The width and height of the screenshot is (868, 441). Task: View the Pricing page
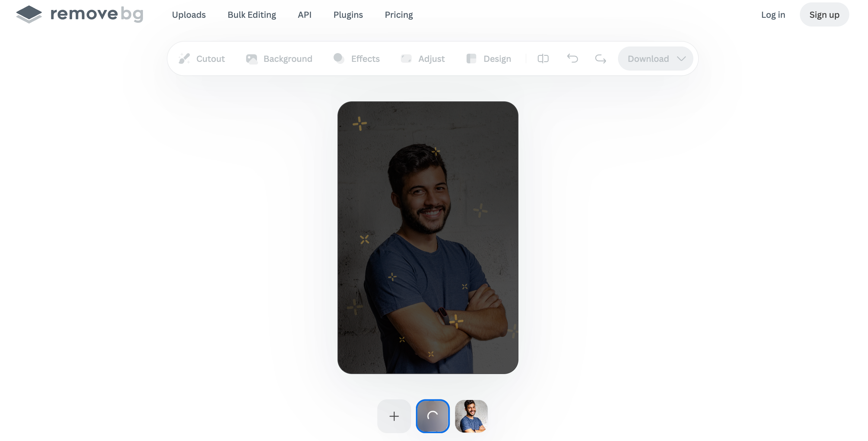point(399,15)
